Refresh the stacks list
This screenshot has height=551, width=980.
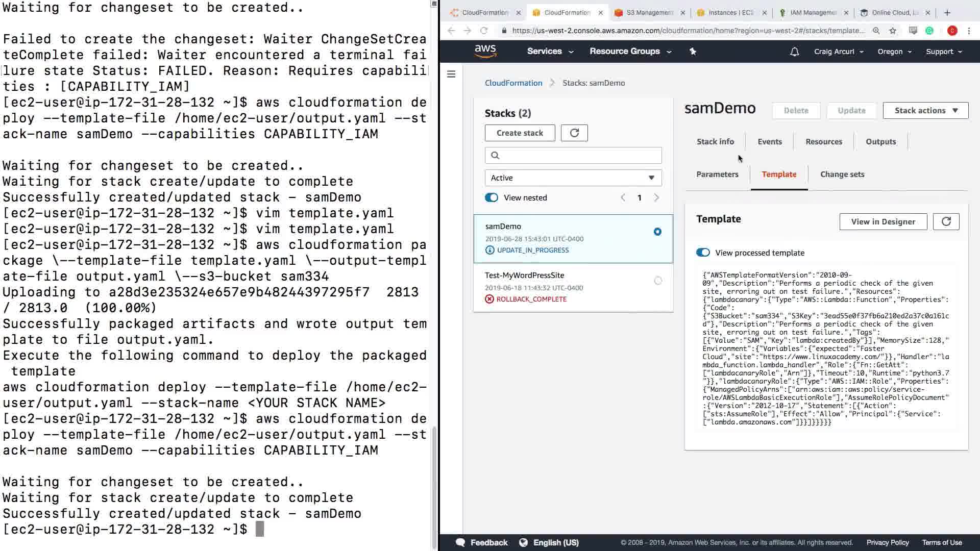[x=574, y=133]
